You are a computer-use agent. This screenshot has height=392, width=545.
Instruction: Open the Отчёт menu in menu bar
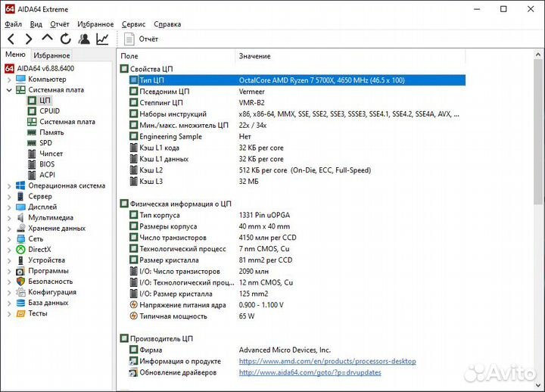point(60,24)
